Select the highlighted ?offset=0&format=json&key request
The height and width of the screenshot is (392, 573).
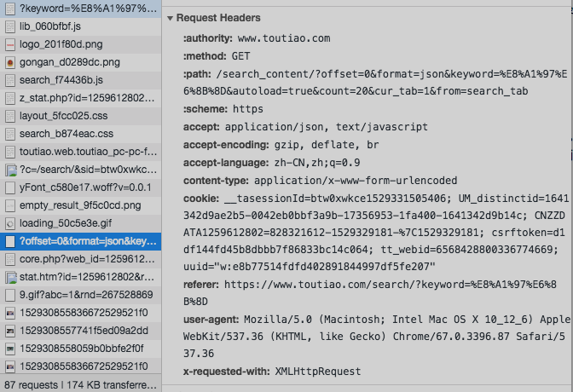tap(80, 241)
